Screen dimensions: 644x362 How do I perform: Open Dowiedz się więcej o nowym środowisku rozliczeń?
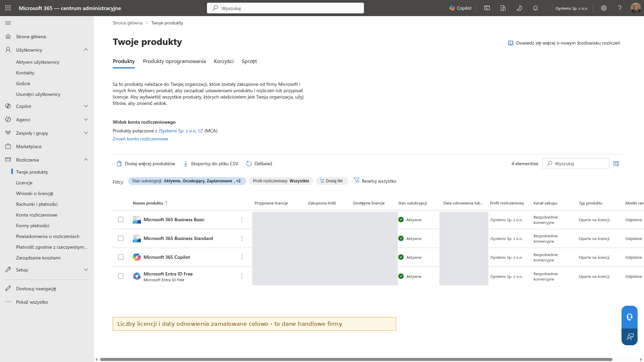[x=564, y=43]
